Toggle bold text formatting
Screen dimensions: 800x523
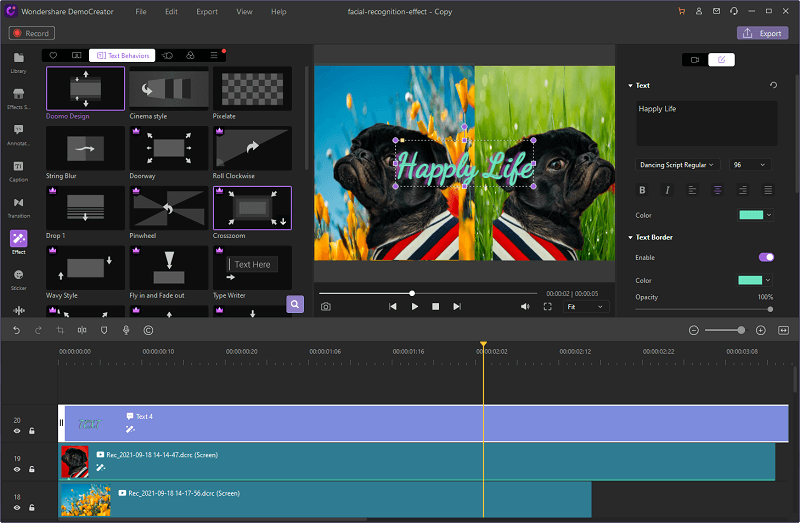point(642,190)
